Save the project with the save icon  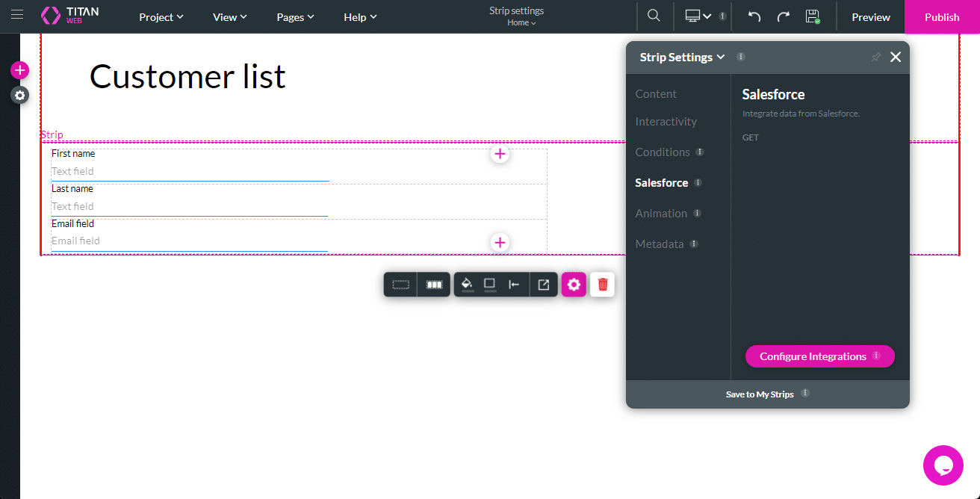tap(813, 16)
